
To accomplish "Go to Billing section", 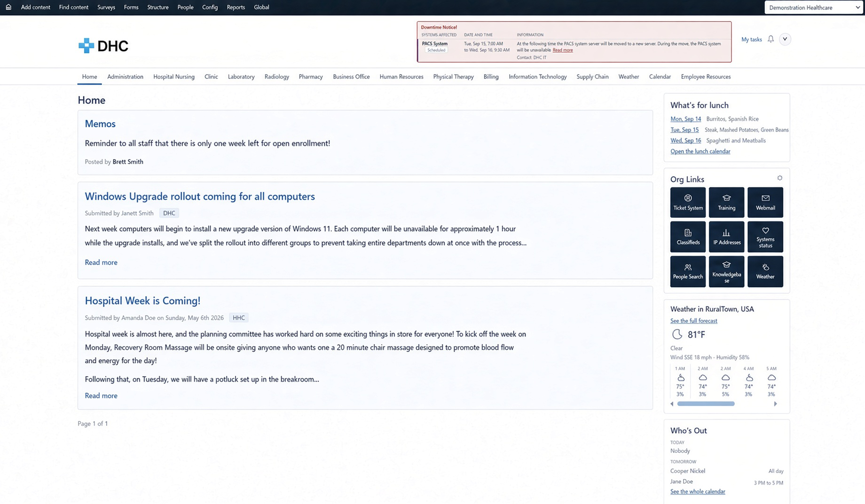I will click(x=491, y=77).
